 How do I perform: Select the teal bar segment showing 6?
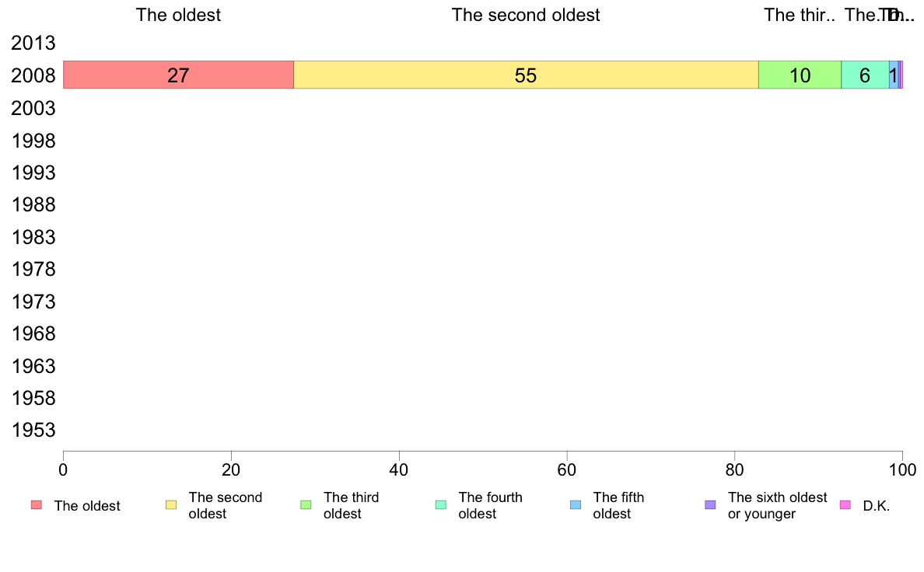[x=865, y=75]
